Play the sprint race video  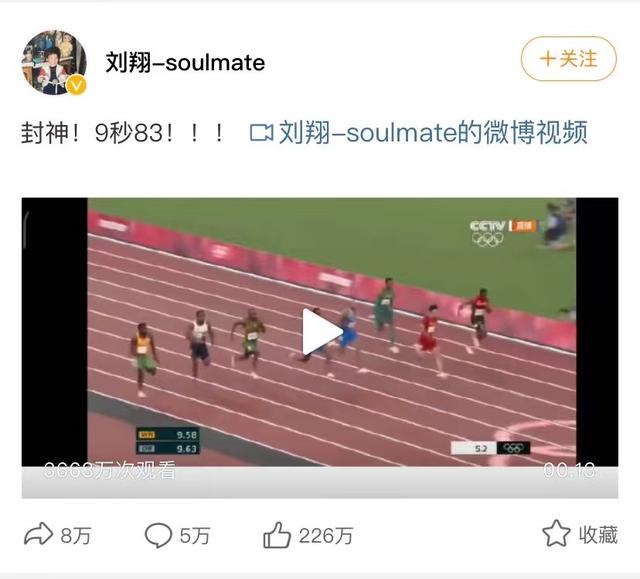(321, 332)
